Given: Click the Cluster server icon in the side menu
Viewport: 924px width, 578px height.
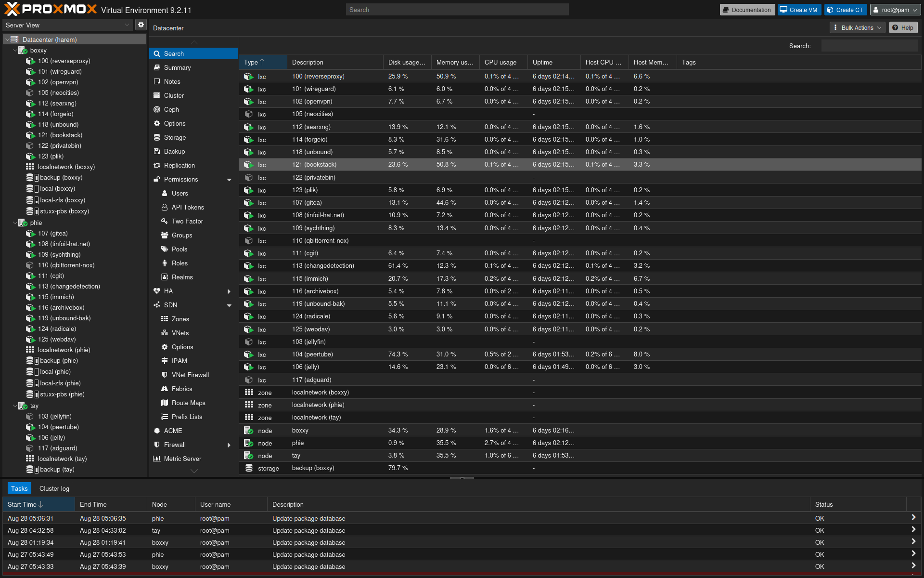Looking at the screenshot, I should coord(157,95).
